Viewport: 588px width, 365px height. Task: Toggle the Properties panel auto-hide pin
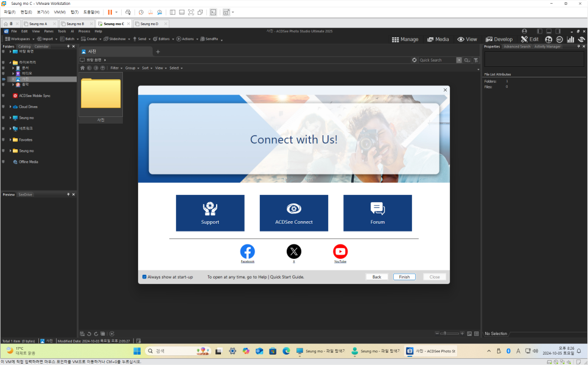click(x=577, y=46)
